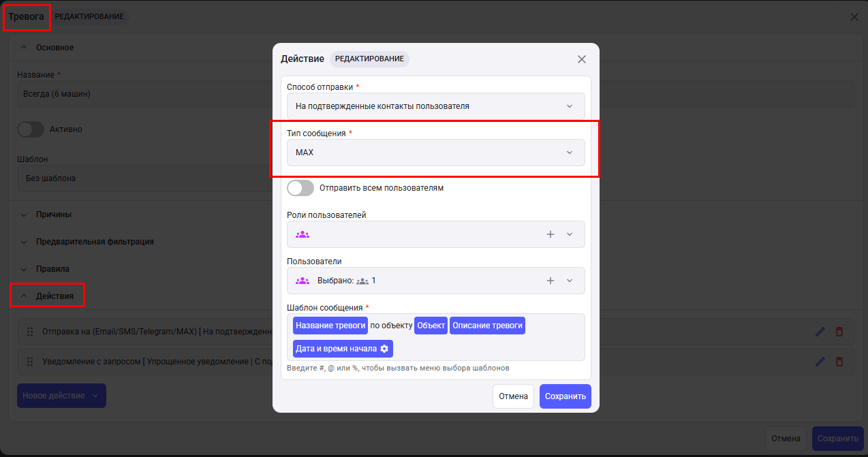Click the Название тревоги template tag
The height and width of the screenshot is (457, 868).
pos(330,326)
